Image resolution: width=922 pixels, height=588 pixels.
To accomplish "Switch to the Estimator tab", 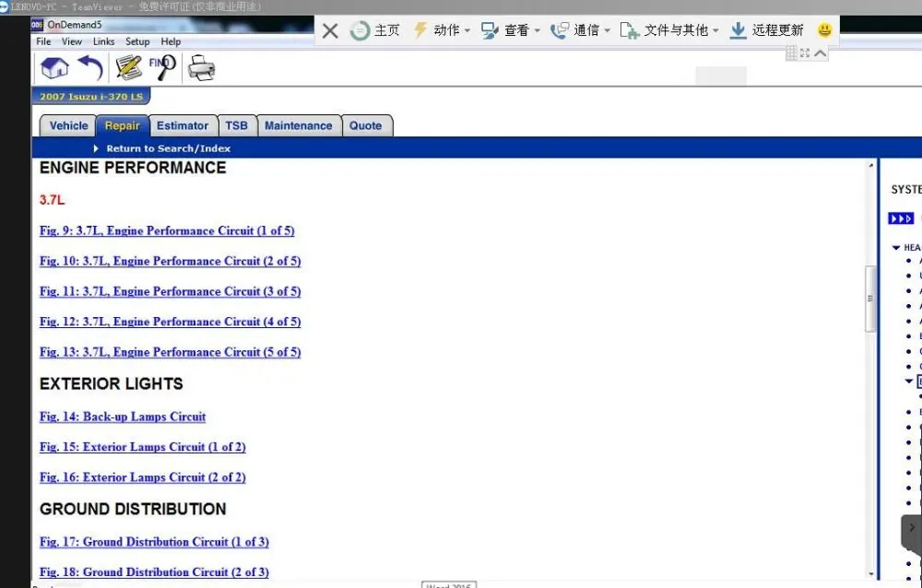I will [183, 126].
